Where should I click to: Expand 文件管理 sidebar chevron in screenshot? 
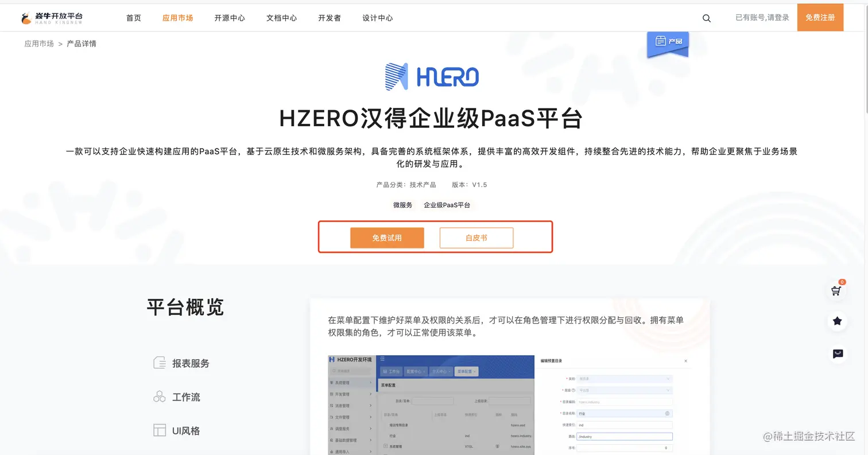[371, 417]
